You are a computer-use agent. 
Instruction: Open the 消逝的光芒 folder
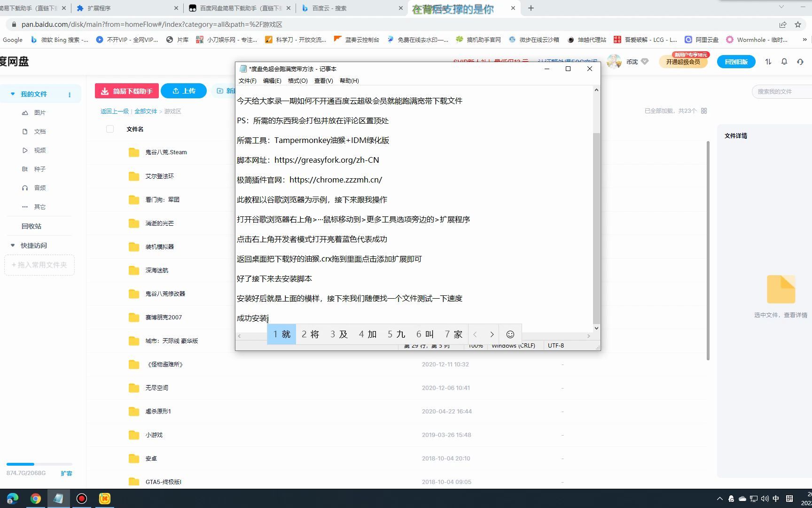[x=159, y=223]
